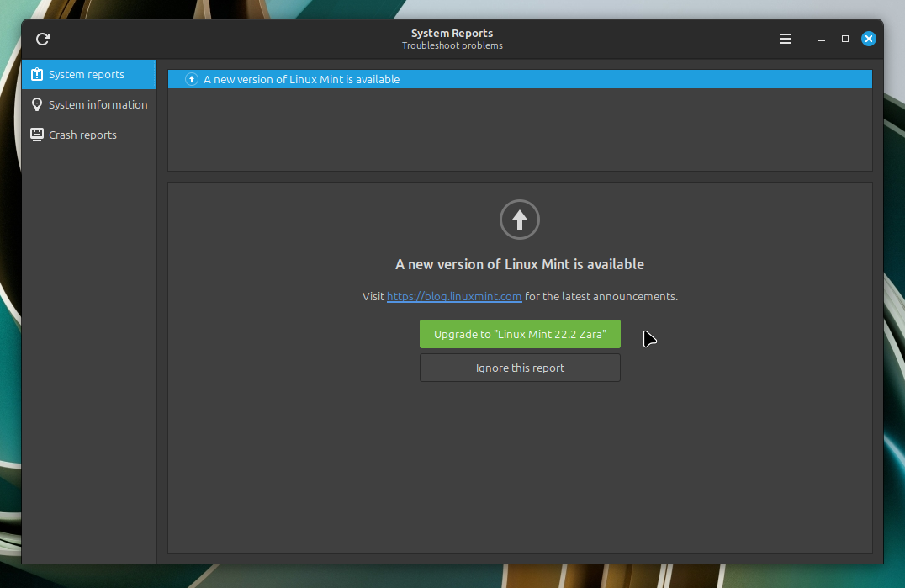
Task: Click the "System Reports" window title
Action: tap(452, 33)
